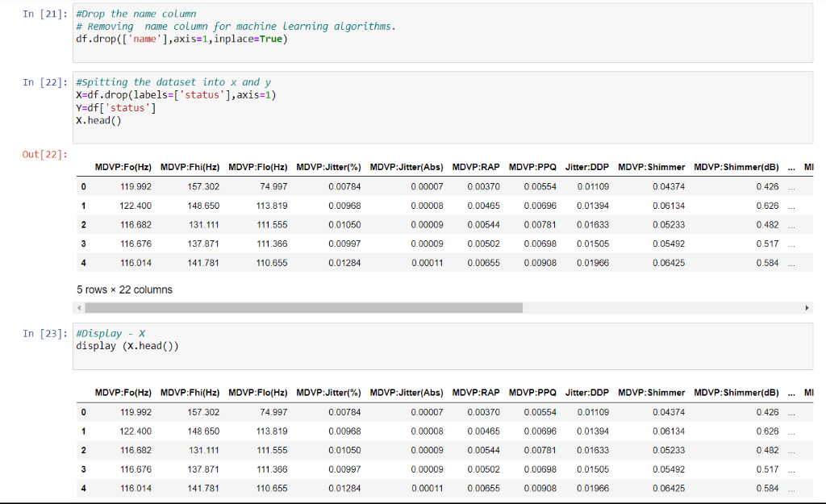The image size is (826, 504).
Task: Click value 0.01505 in the In [23] output table
Action: pos(593,469)
